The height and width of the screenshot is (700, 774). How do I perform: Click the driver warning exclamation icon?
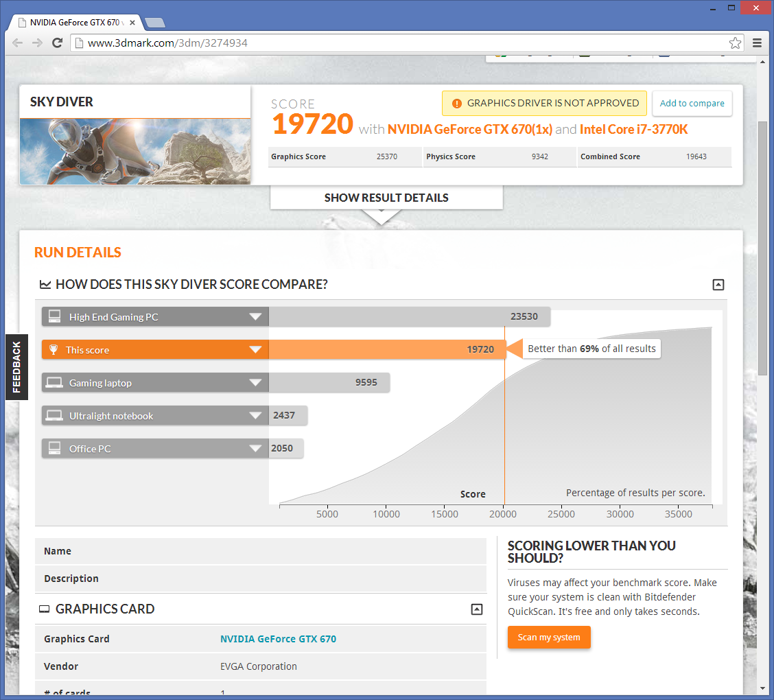click(457, 103)
